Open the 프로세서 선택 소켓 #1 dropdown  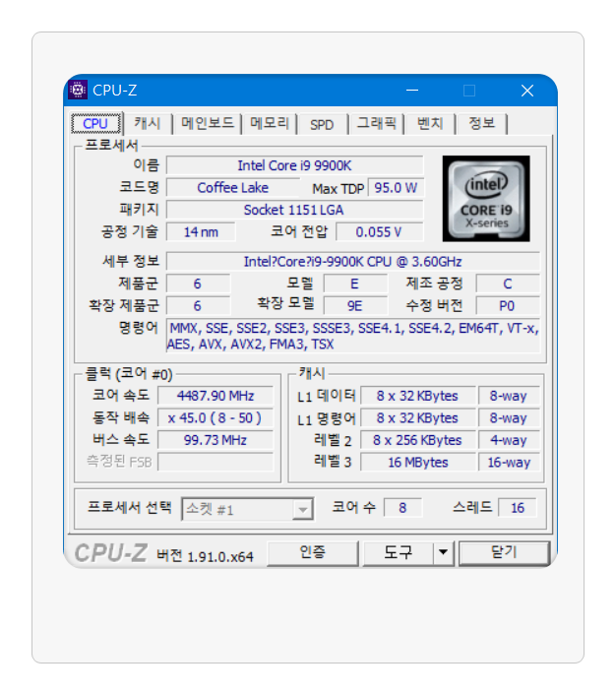click(x=248, y=509)
